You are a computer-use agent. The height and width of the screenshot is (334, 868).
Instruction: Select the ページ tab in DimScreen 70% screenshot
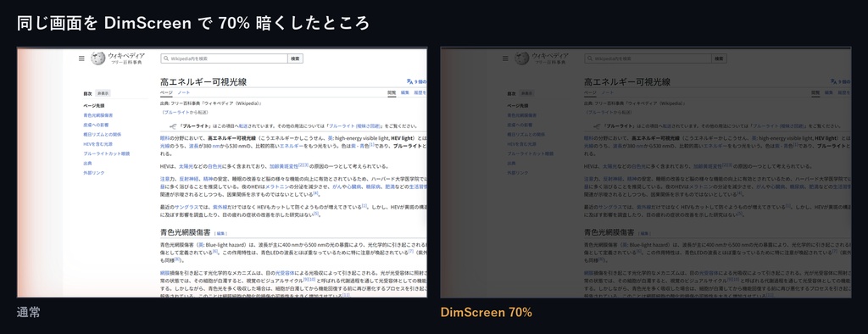coord(591,92)
